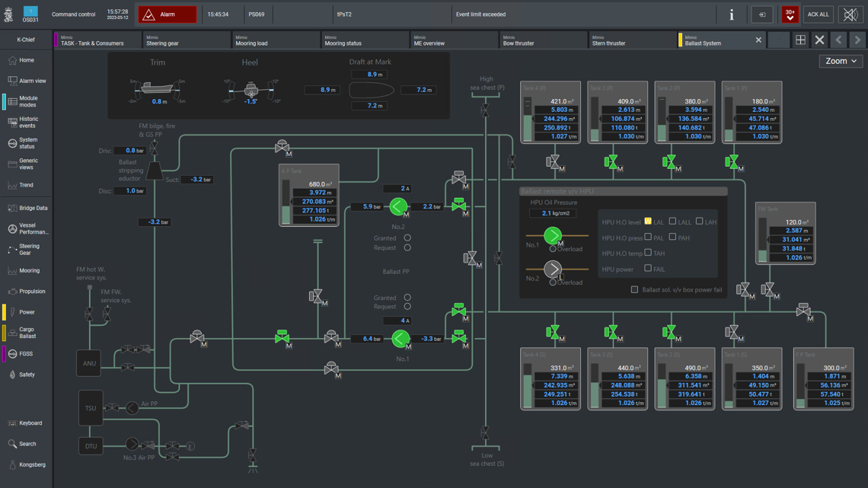Screen dimensions: 868x488
Task: Mute the alarm sound speaker icon
Action: [850, 14]
